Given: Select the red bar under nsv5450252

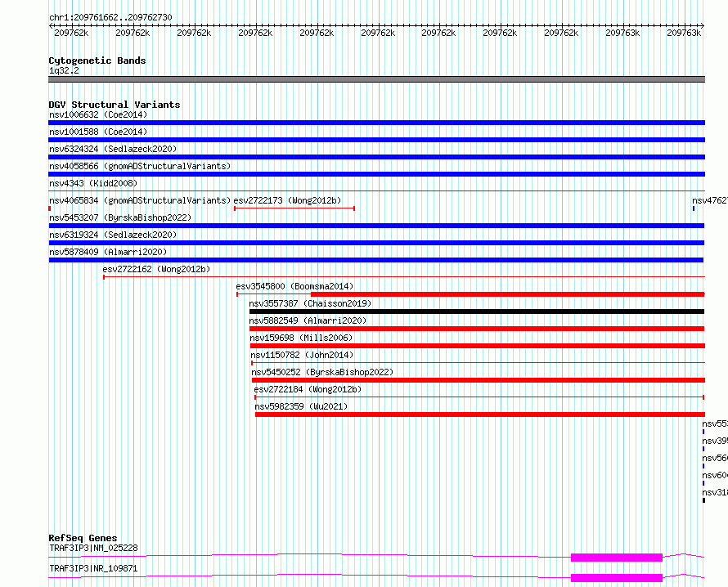Looking at the screenshot, I should 479,380.
